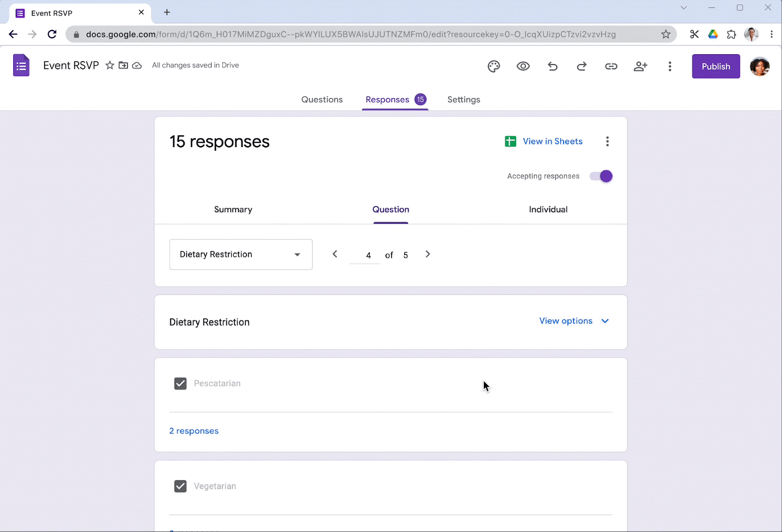Preview the form with the eye icon

click(523, 66)
